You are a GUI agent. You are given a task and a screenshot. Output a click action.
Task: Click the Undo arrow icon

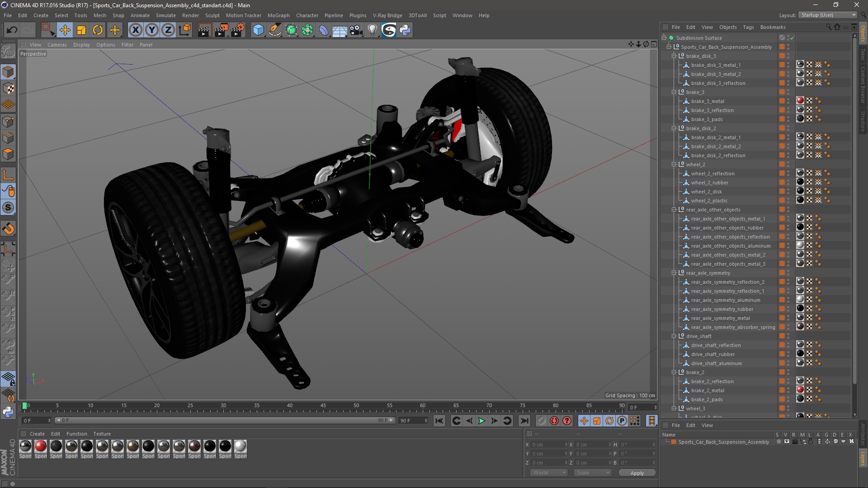(x=12, y=30)
